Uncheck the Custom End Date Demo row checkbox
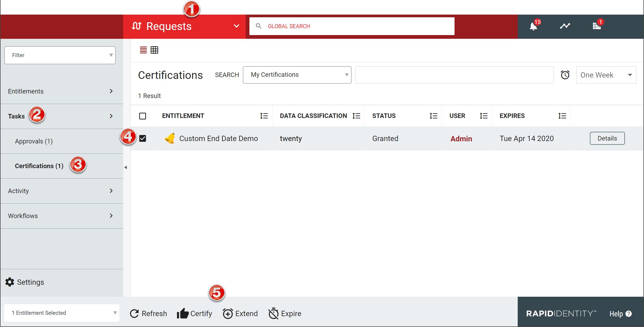The width and height of the screenshot is (644, 327). pyautogui.click(x=142, y=138)
